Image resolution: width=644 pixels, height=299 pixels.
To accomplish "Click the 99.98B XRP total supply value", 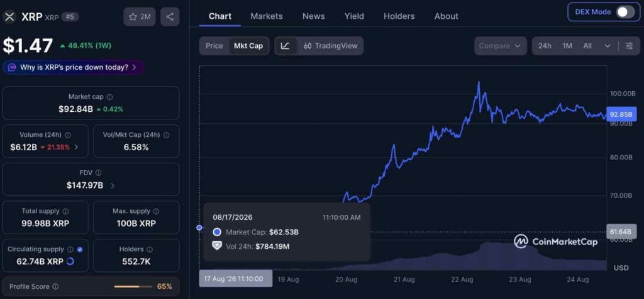I will (x=45, y=224).
